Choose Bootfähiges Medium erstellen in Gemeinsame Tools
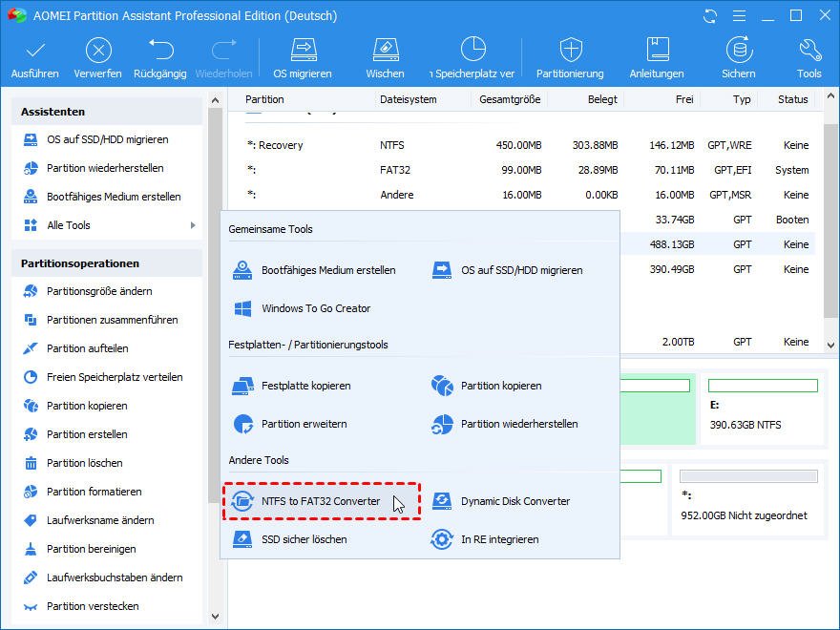 pos(314,270)
